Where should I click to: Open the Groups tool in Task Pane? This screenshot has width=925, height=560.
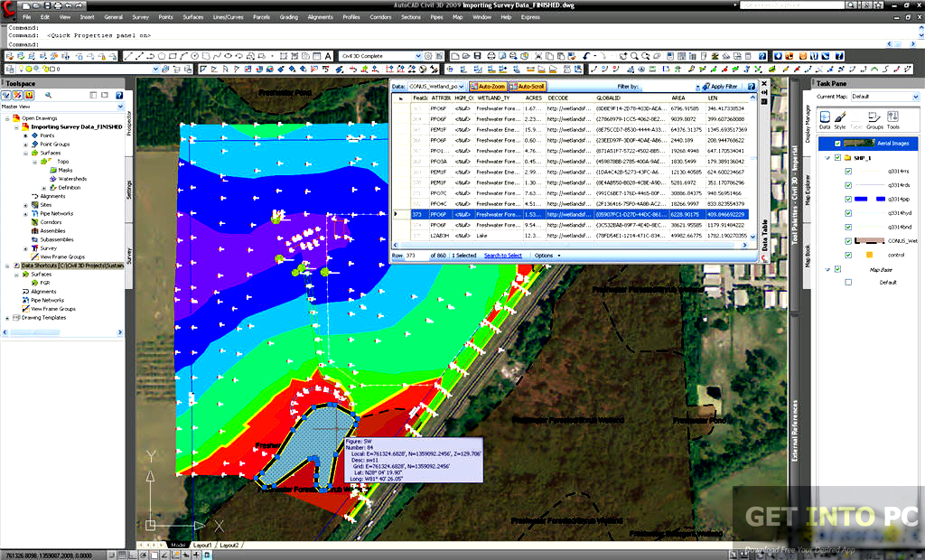pyautogui.click(x=874, y=120)
